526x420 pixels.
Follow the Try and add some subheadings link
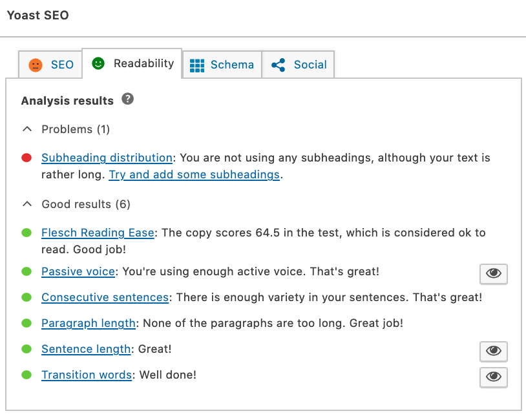pyautogui.click(x=195, y=174)
